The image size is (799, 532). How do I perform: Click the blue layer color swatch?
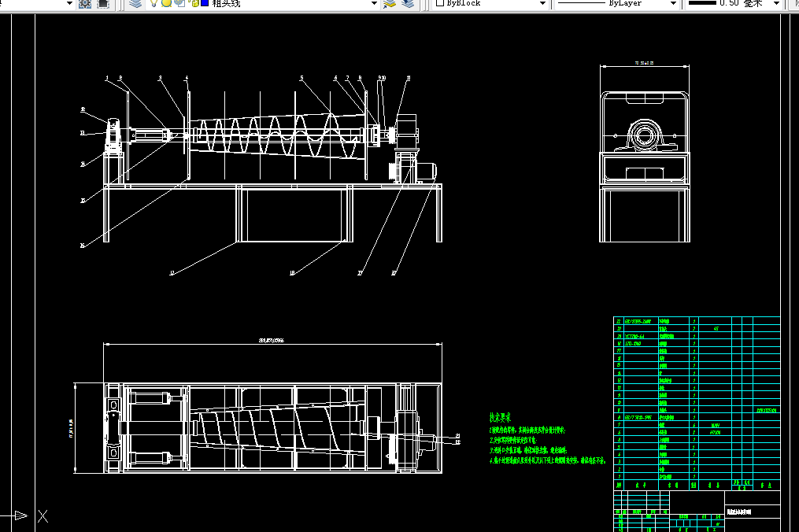(205, 4)
